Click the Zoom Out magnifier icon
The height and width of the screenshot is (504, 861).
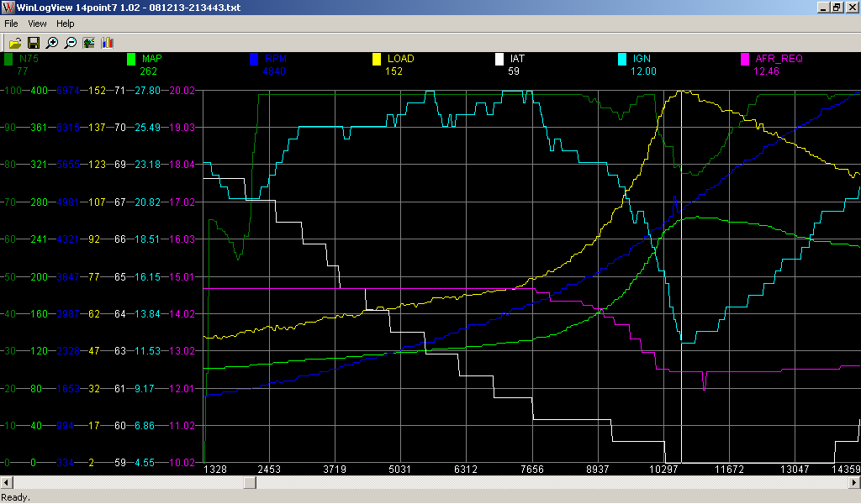point(71,42)
